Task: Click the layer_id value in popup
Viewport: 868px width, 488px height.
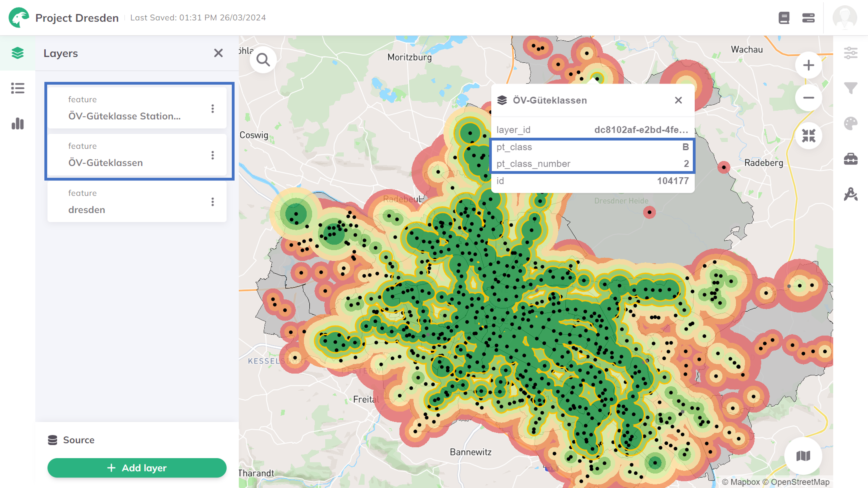Action: point(641,130)
